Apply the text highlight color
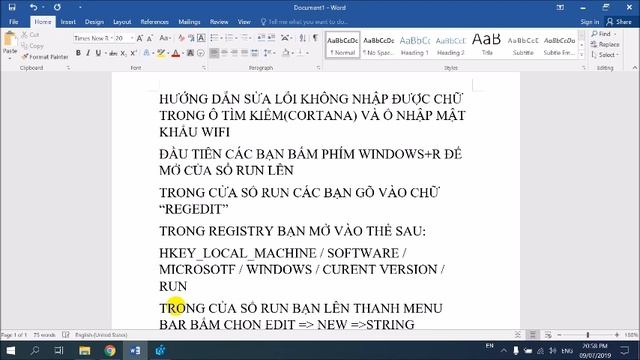The image size is (640, 360). pos(161,53)
